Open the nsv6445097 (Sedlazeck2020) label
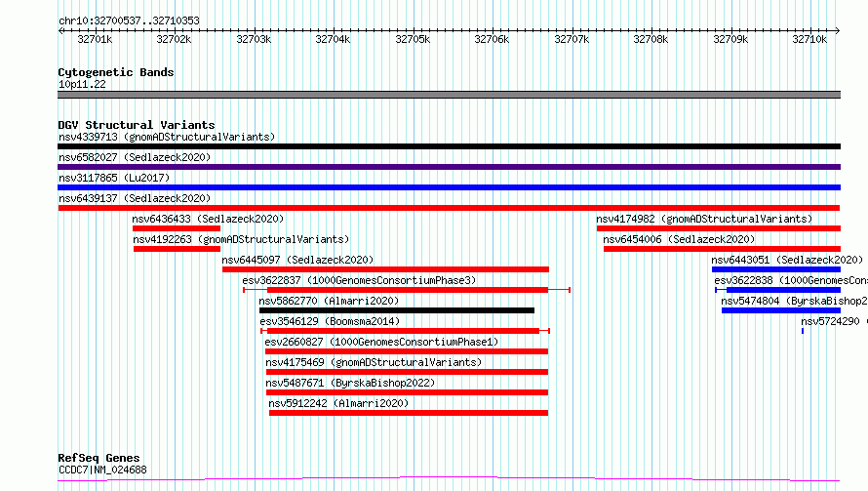This screenshot has height=491, width=868. point(297,260)
